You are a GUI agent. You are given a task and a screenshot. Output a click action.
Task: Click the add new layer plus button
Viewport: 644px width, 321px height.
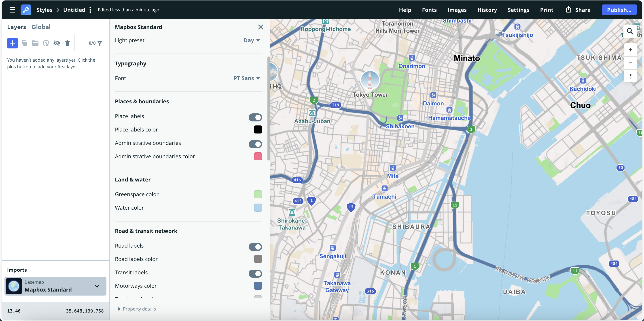tap(12, 43)
